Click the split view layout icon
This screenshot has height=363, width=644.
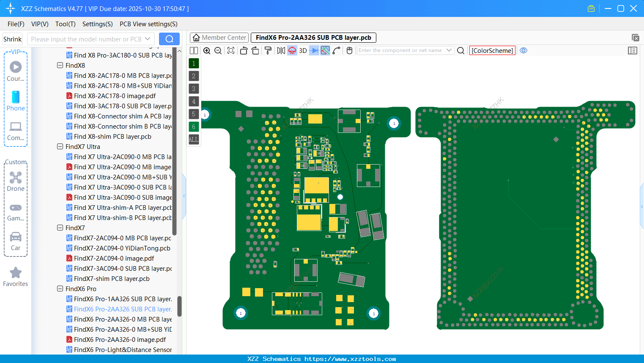(194, 51)
